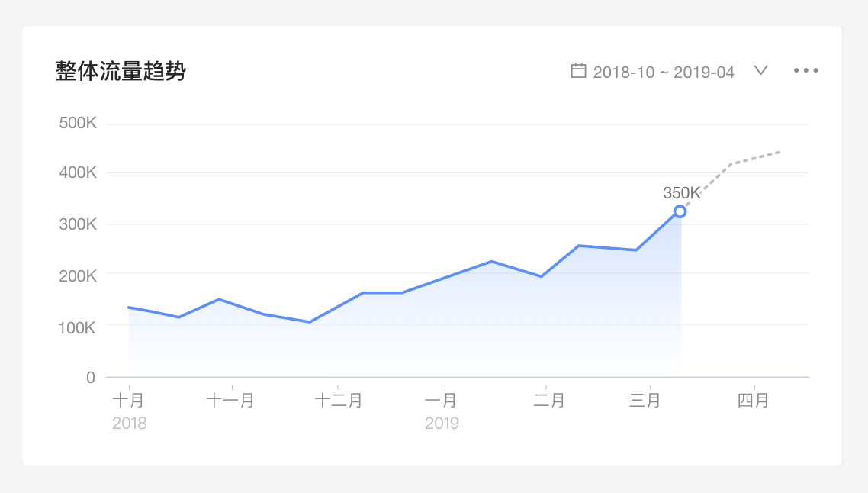868x493 pixels.
Task: Open the three-dot more options menu
Action: [805, 70]
